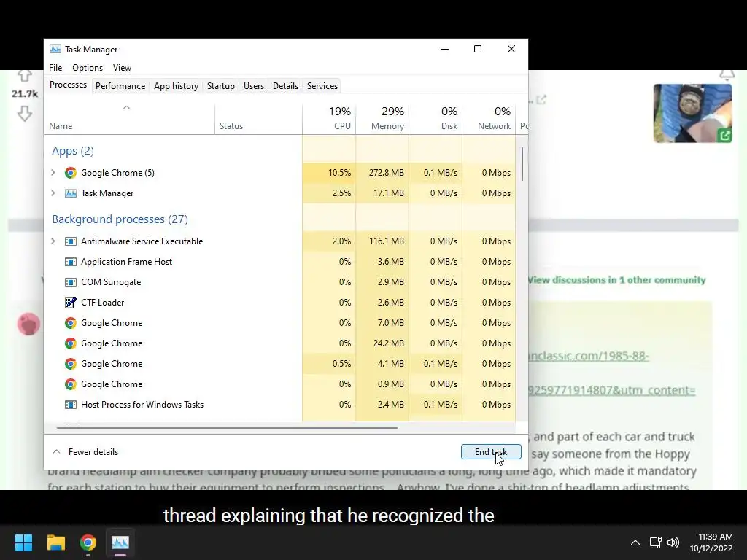This screenshot has width=747, height=560.
Task: Open the network status tray icon
Action: tap(656, 542)
